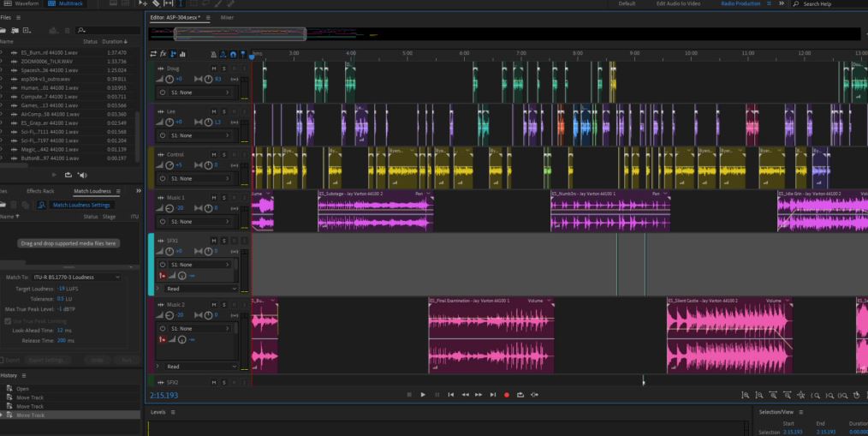
Task: Select the Match Loudness tab
Action: [92, 191]
